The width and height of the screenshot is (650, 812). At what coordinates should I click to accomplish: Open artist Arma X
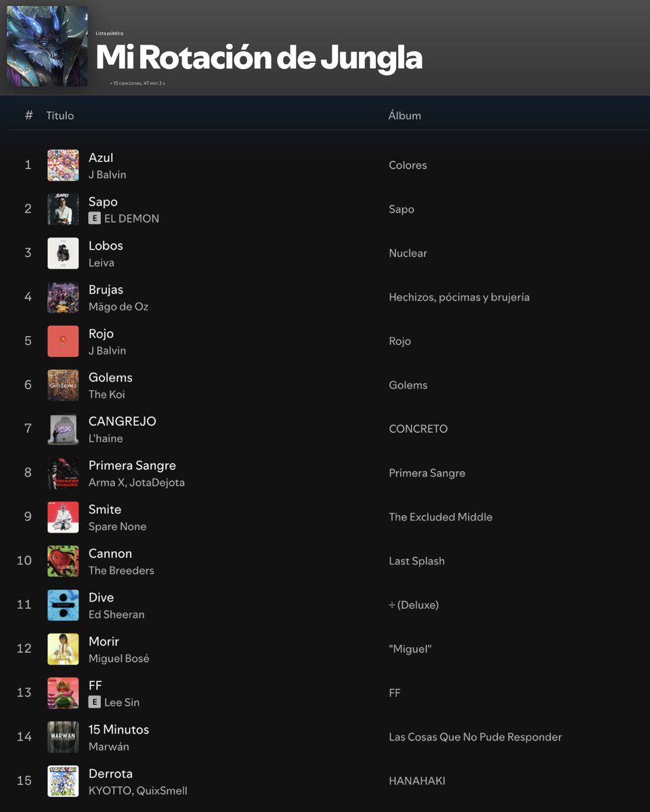(106, 482)
